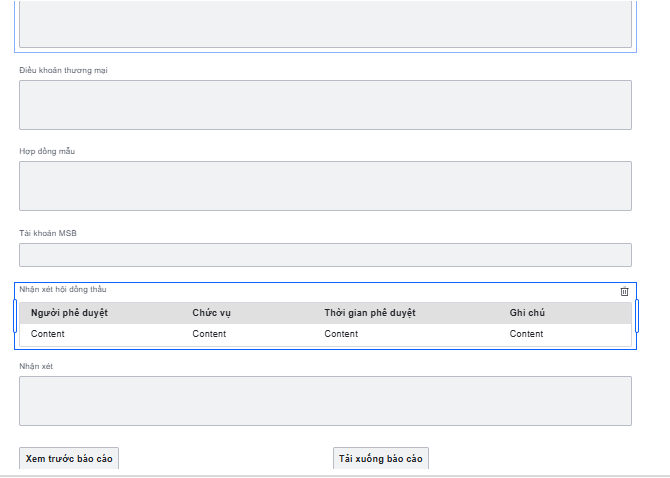
Task: Select the Ghi chú column header
Action: click(527, 313)
